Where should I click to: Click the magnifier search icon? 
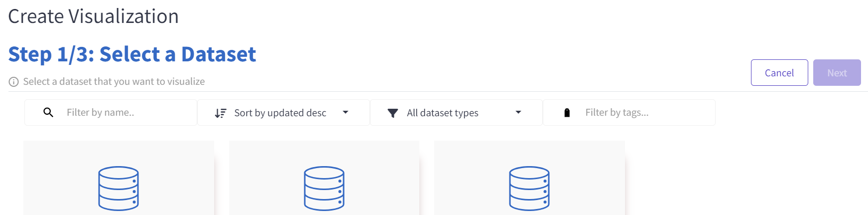click(48, 113)
